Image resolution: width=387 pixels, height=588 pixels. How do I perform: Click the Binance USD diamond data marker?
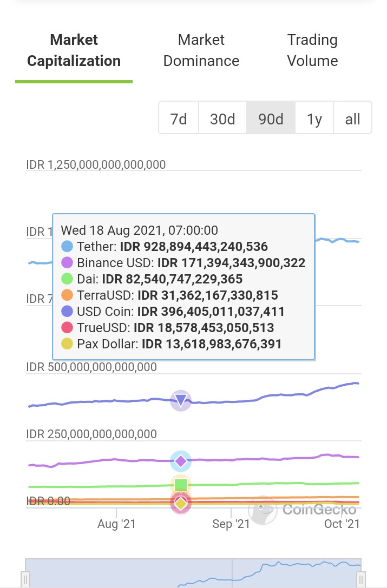(181, 461)
